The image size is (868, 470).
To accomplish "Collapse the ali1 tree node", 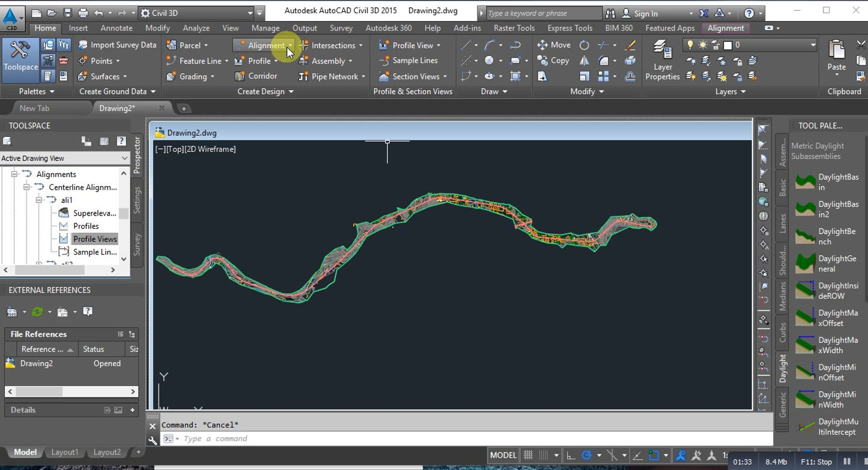I will pos(39,200).
